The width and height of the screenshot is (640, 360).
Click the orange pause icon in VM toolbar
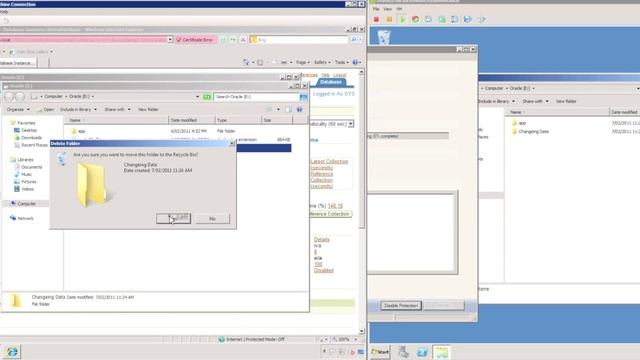389,19
